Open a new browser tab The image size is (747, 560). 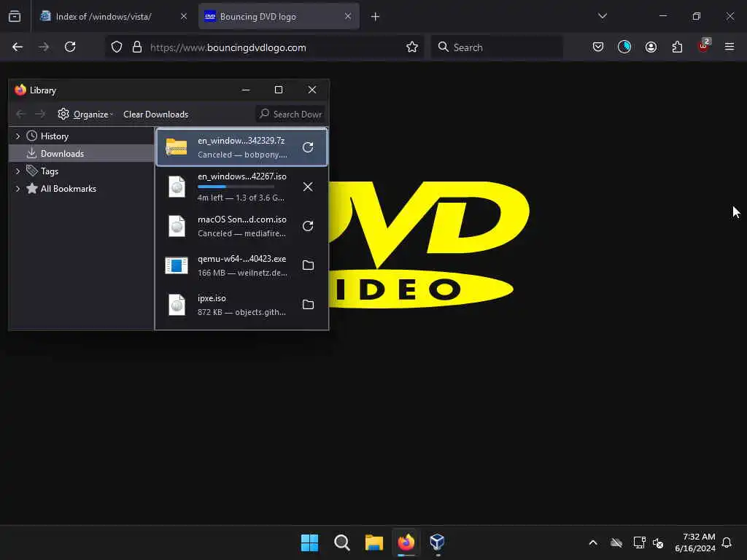point(376,17)
